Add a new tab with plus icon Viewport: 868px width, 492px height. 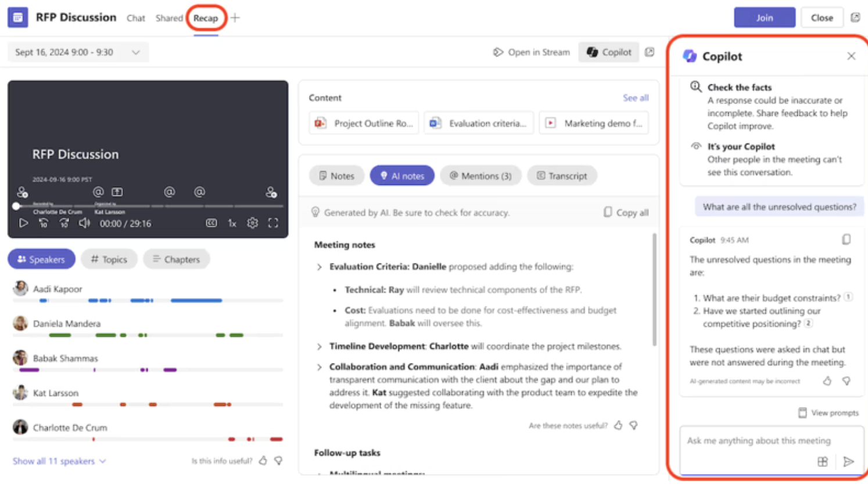(235, 18)
